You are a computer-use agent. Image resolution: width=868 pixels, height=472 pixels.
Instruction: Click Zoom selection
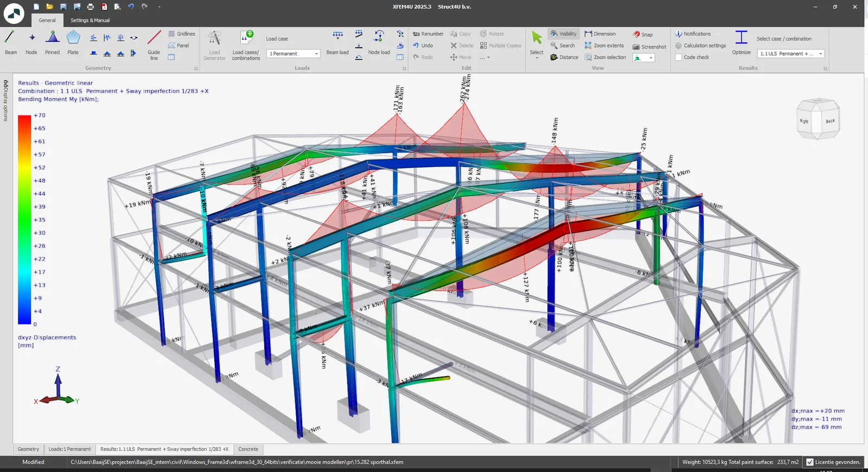pos(605,57)
